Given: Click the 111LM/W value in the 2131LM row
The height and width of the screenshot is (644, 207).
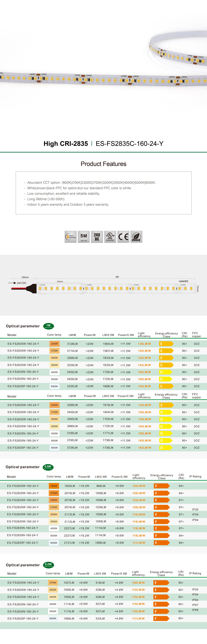Looking at the screenshot, I should tap(139, 543).
